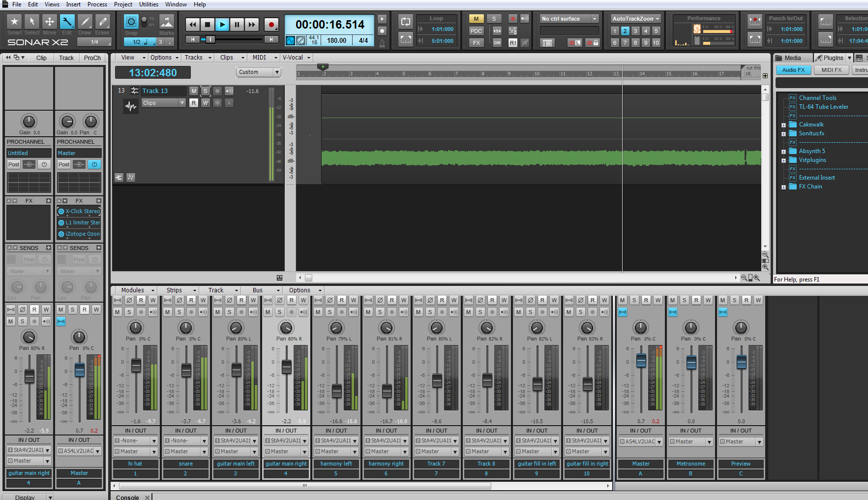Click the snare channel volume fader
Image resolution: width=868 pixels, height=500 pixels.
(x=186, y=370)
